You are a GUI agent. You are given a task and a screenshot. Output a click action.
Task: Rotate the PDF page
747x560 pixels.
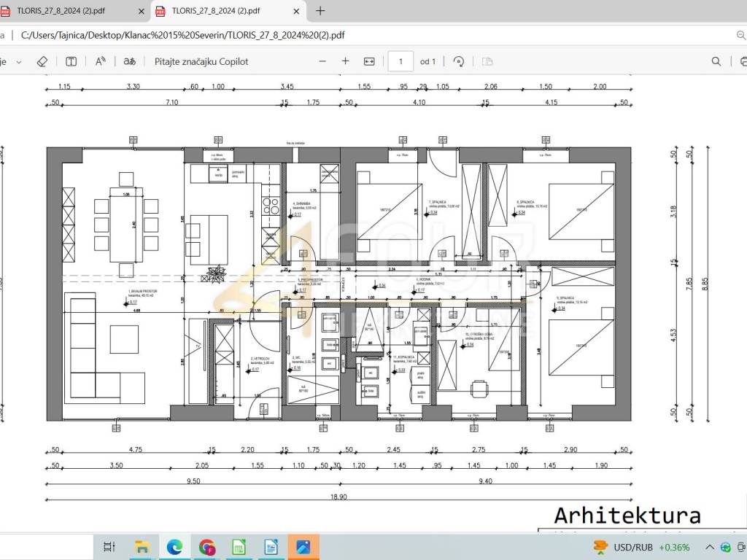[459, 61]
